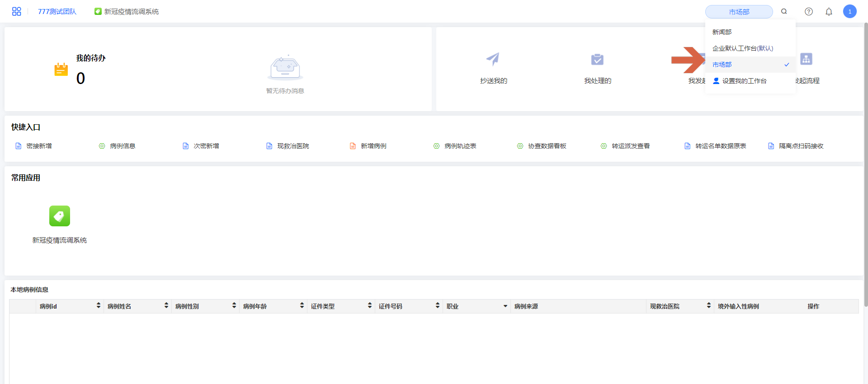
Task: Open the 市场部 workspace dropdown
Action: click(739, 12)
